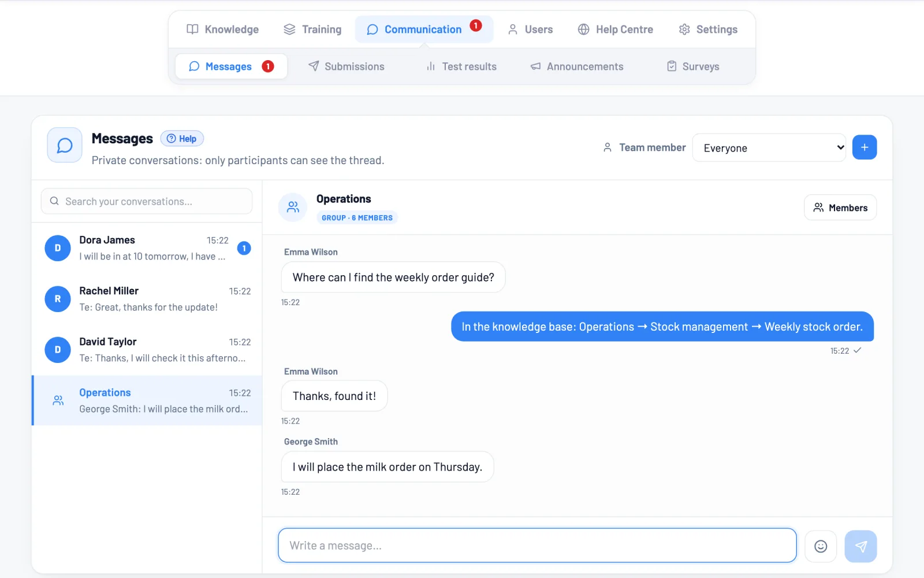This screenshot has height=578, width=924.
Task: Switch to the Training tab
Action: pos(312,29)
